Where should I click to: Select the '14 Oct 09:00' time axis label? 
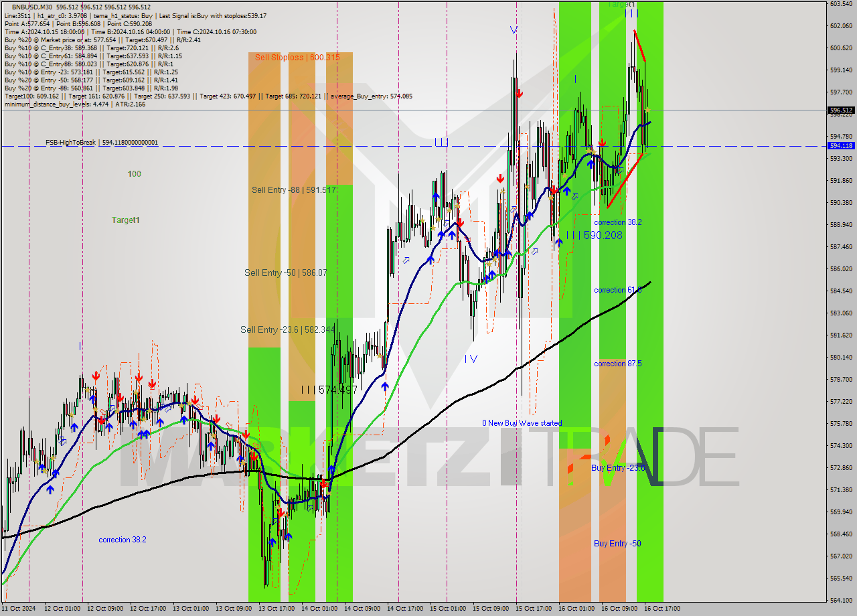362,609
